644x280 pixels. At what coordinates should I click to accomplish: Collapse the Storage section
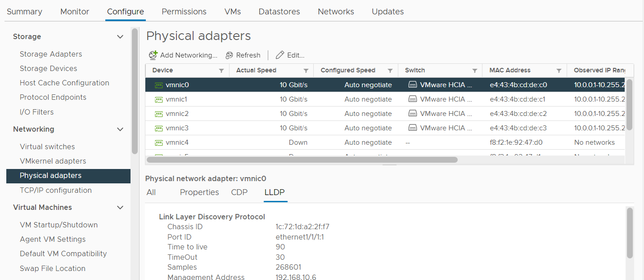(120, 36)
